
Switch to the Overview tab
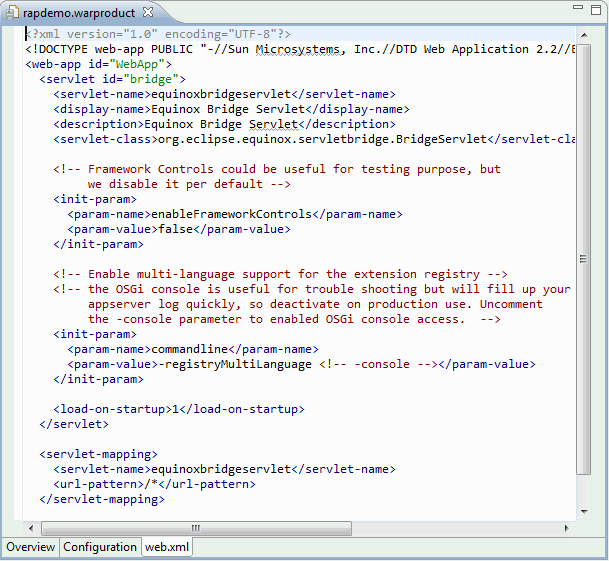point(31,547)
